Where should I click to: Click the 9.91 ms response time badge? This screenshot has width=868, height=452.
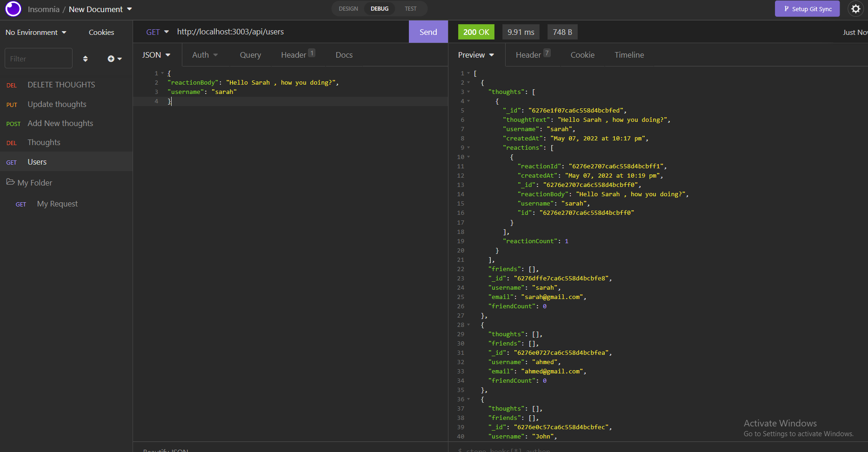(x=521, y=32)
